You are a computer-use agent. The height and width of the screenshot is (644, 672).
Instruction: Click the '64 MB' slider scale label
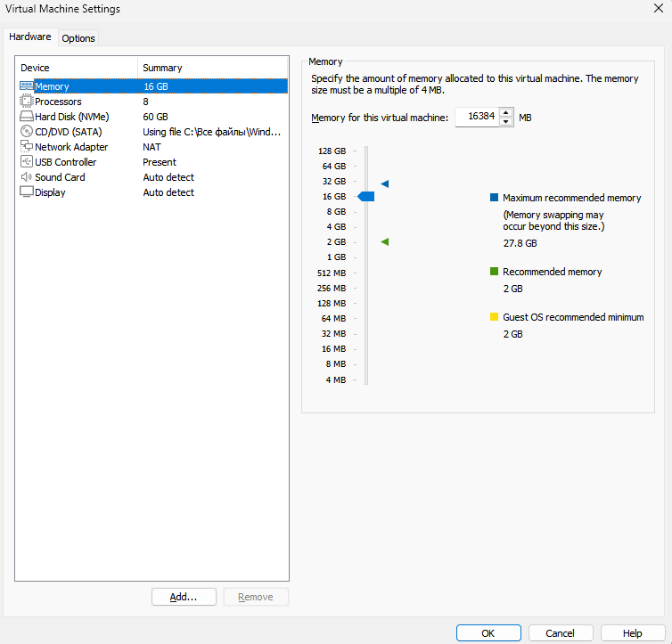(333, 319)
